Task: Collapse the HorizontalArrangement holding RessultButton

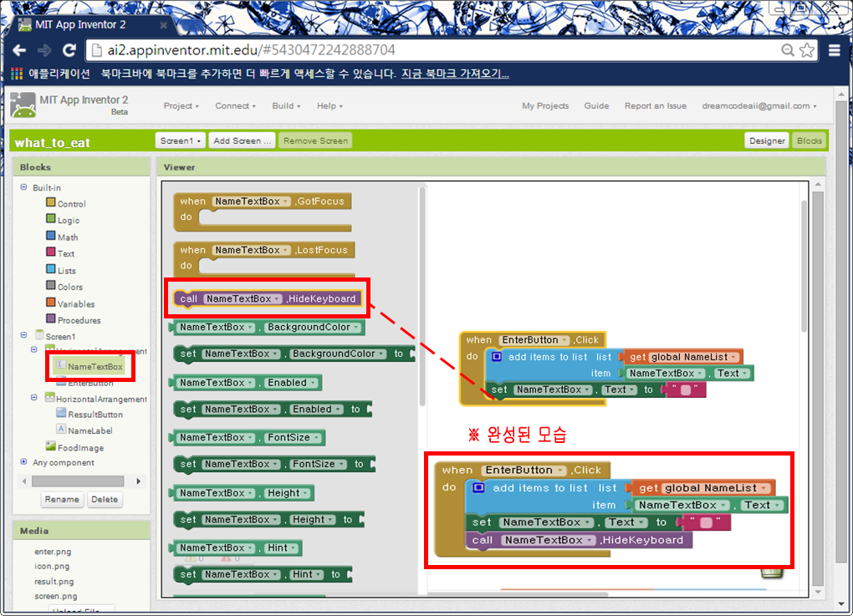Action: pyautogui.click(x=34, y=398)
